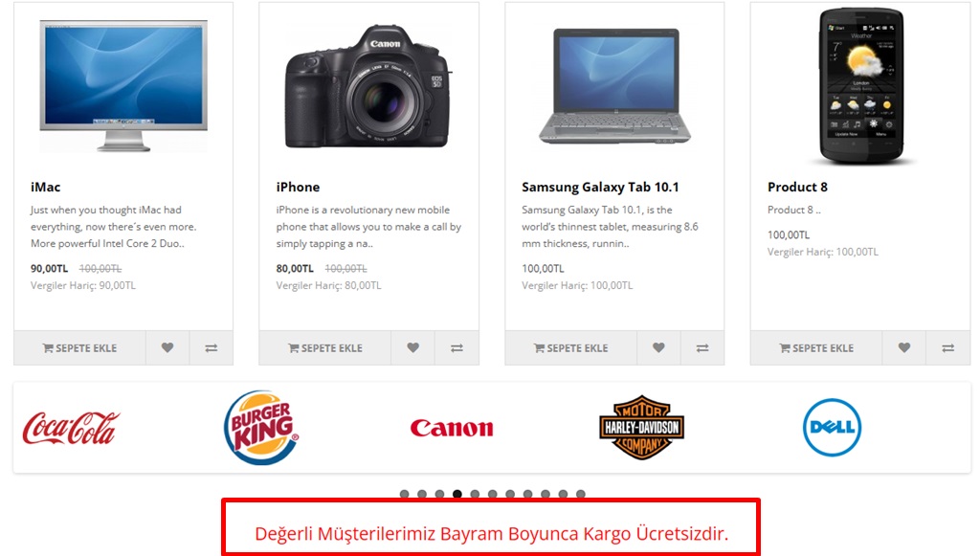Click the Harley-Davidson brand logo
980x556 pixels.
[x=642, y=428]
